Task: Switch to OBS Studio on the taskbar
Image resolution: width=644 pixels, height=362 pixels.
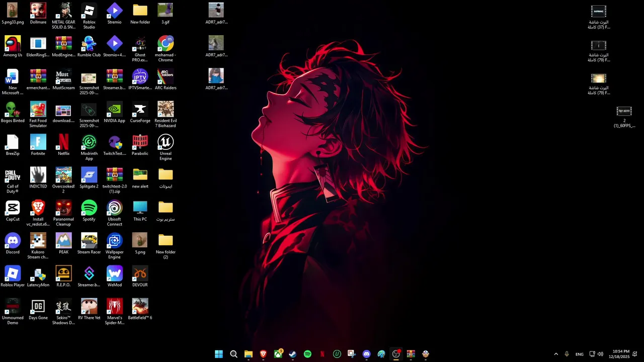Action: click(396, 354)
